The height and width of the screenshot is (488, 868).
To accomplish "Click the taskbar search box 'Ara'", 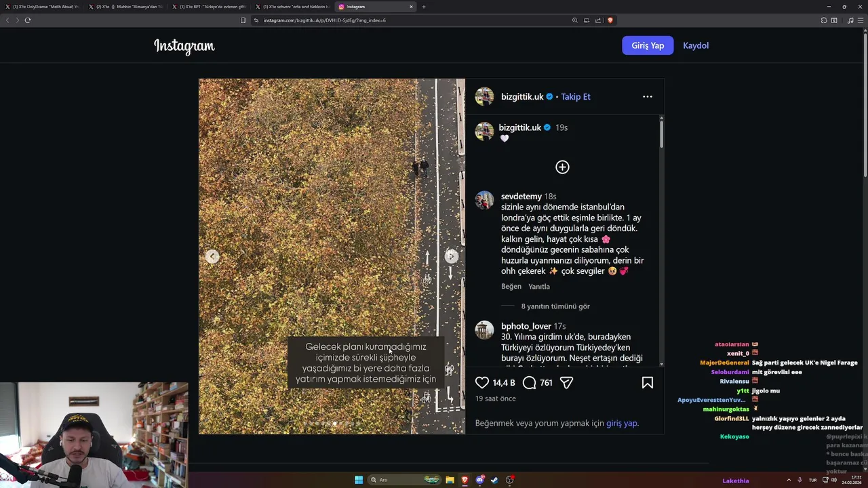I will (x=405, y=480).
